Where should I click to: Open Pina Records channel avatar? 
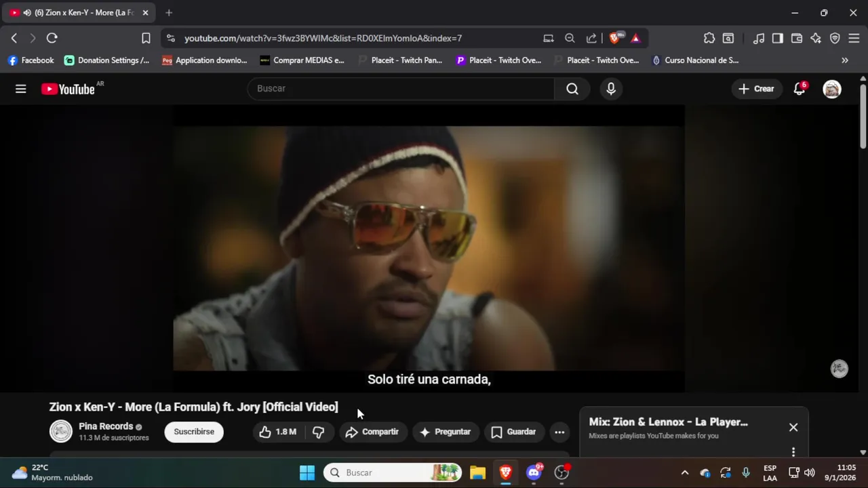click(x=61, y=432)
